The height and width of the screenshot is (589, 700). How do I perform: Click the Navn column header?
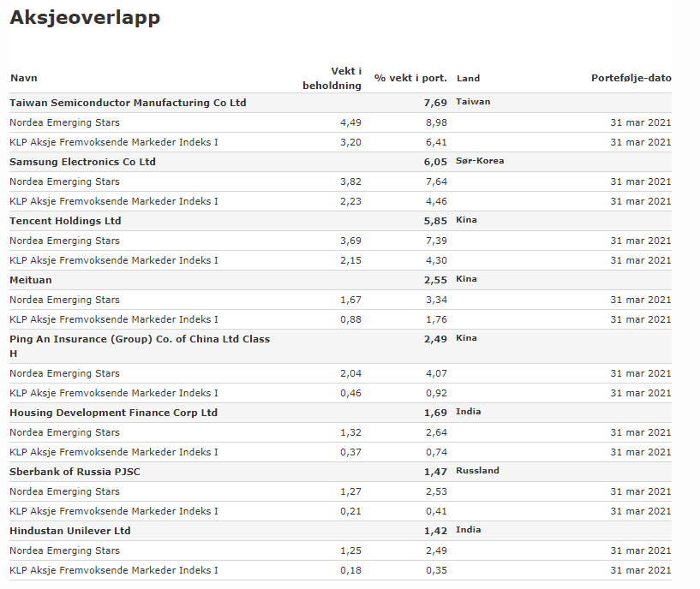24,78
